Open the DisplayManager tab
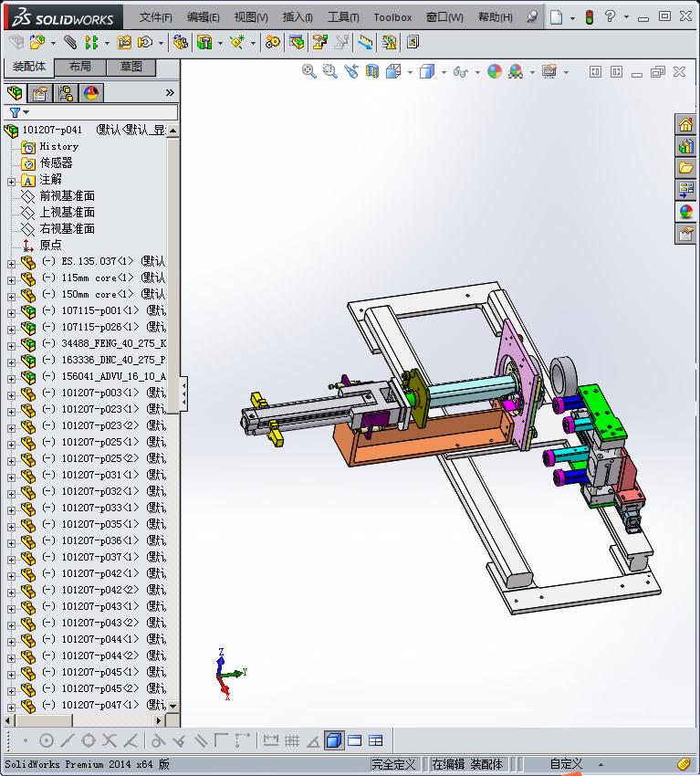 [x=91, y=92]
